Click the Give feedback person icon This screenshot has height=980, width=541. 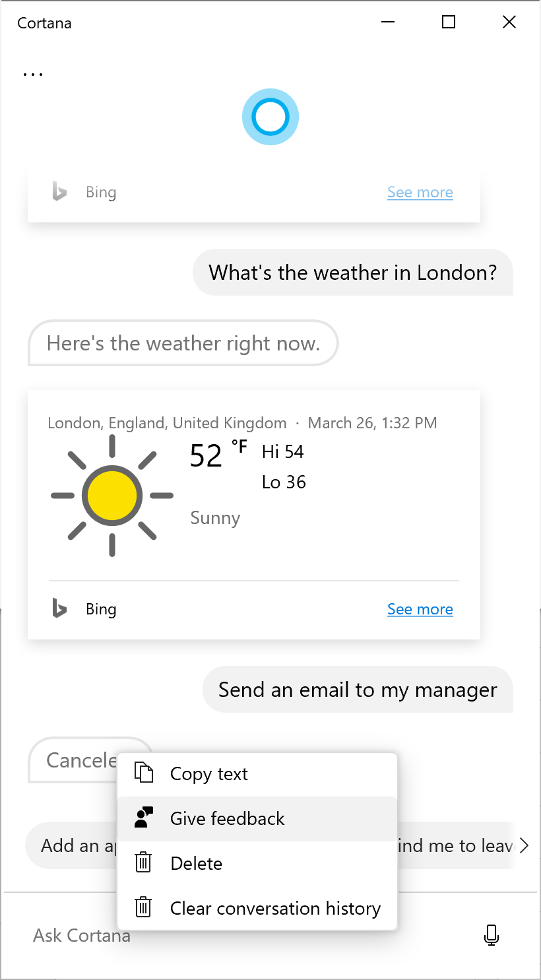144,818
